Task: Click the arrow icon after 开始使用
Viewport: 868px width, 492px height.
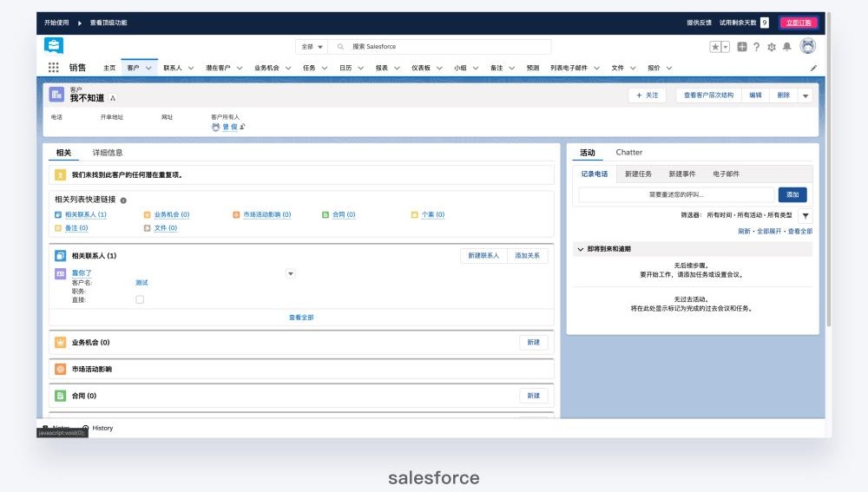Action: [80, 23]
